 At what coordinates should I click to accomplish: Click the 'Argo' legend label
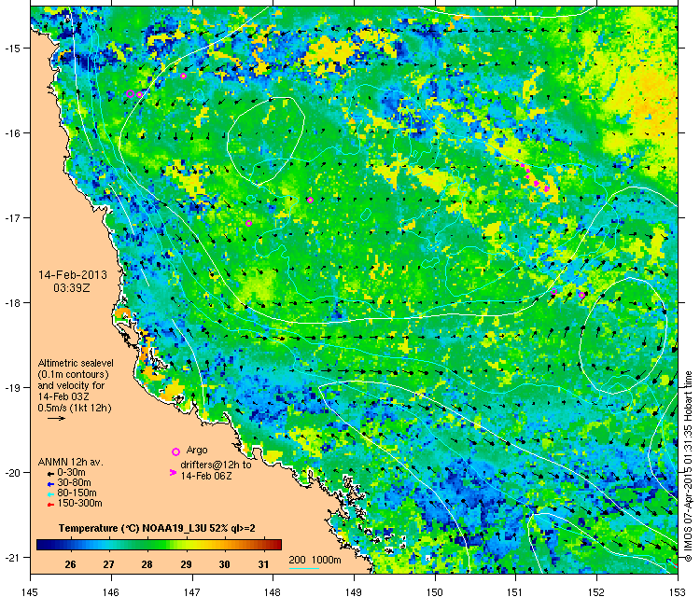click(197, 451)
